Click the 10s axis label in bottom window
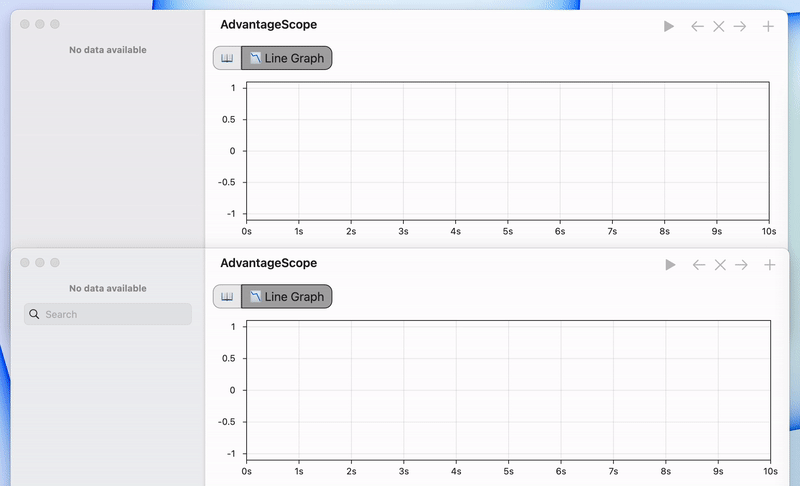 [x=770, y=471]
